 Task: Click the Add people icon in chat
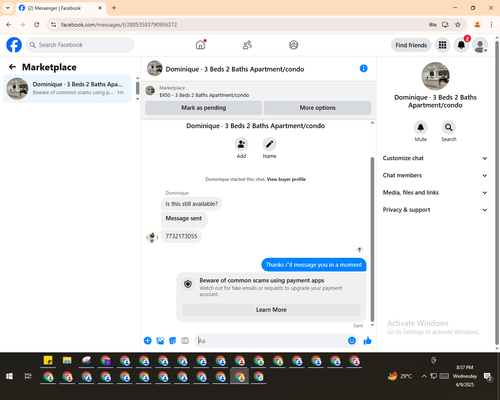(241, 144)
